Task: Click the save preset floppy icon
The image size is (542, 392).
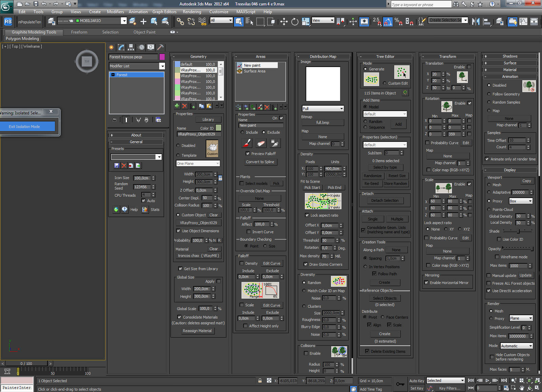Action: point(117,166)
